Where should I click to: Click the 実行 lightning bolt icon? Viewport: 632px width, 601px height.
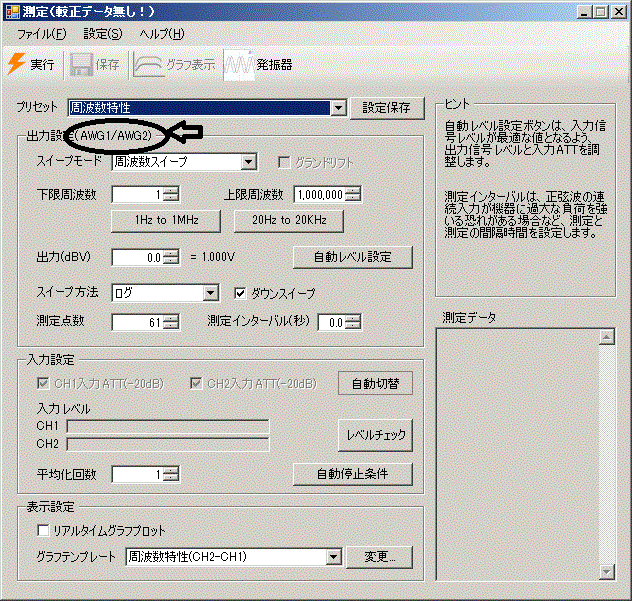tap(17, 64)
